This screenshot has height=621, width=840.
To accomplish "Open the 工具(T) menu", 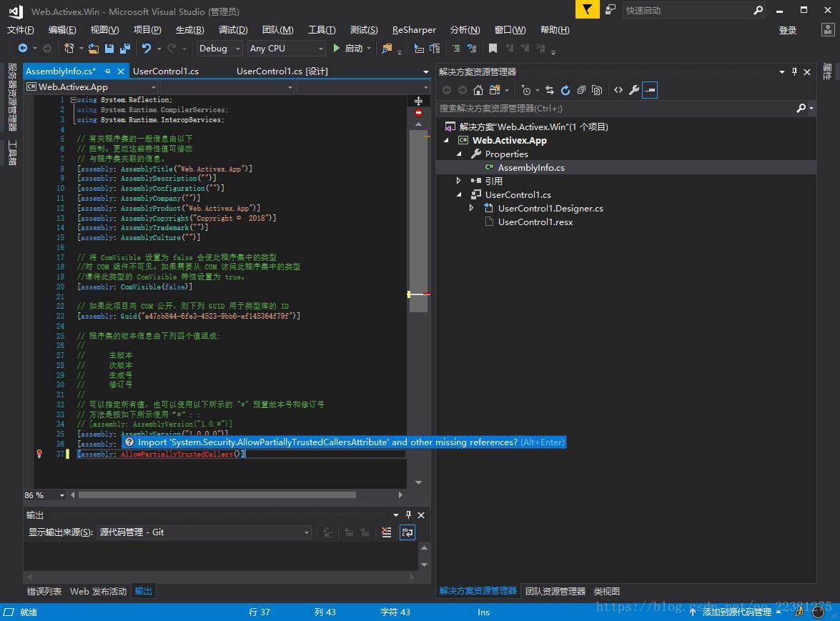I will coord(322,30).
